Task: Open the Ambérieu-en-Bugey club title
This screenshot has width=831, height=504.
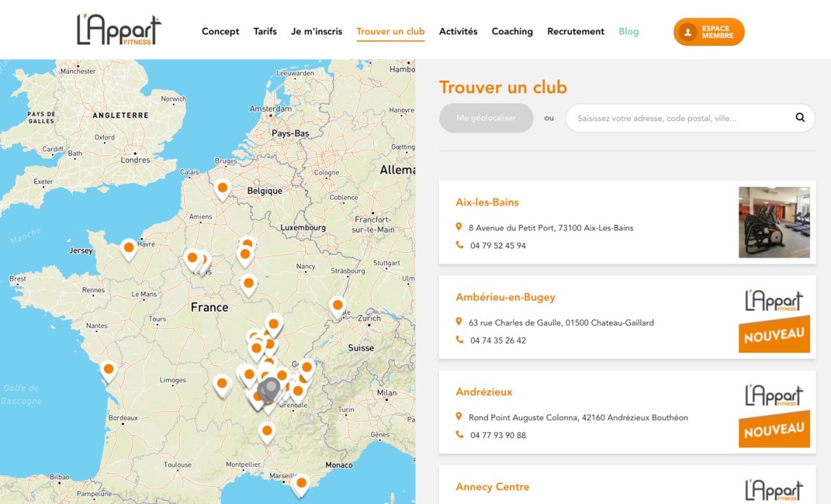Action: point(505,297)
